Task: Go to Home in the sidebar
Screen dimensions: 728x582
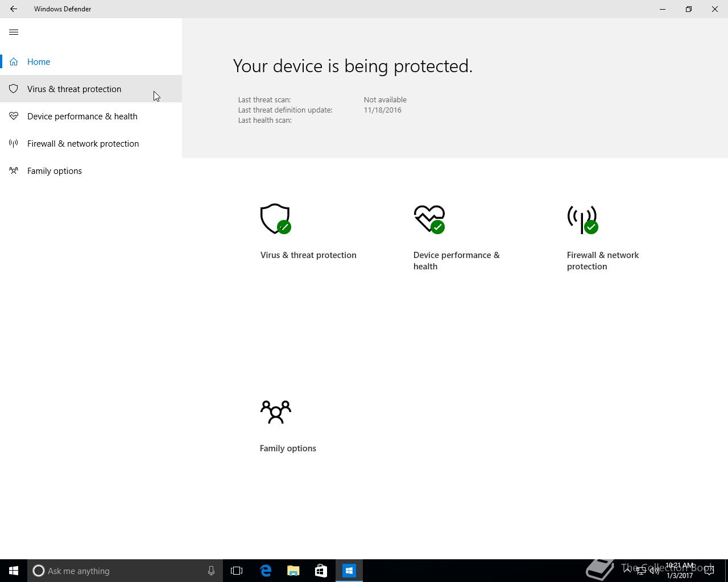Action: click(x=91, y=61)
